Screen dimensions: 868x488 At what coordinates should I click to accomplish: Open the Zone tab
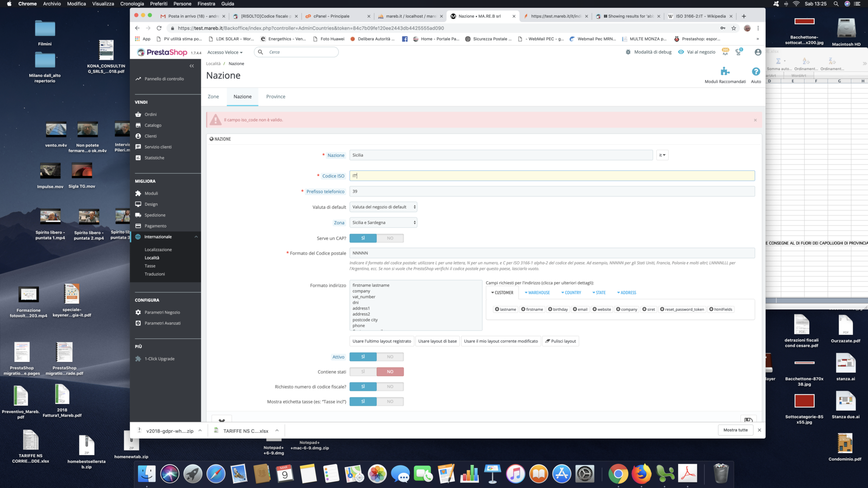pos(213,97)
